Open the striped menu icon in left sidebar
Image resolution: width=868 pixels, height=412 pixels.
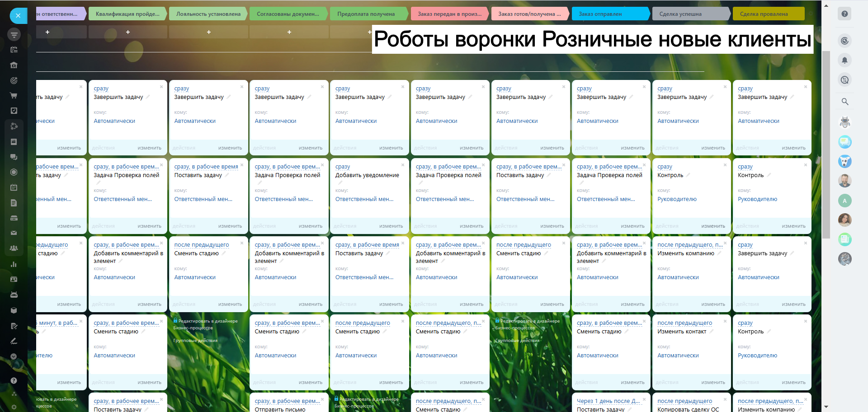pos(14,34)
